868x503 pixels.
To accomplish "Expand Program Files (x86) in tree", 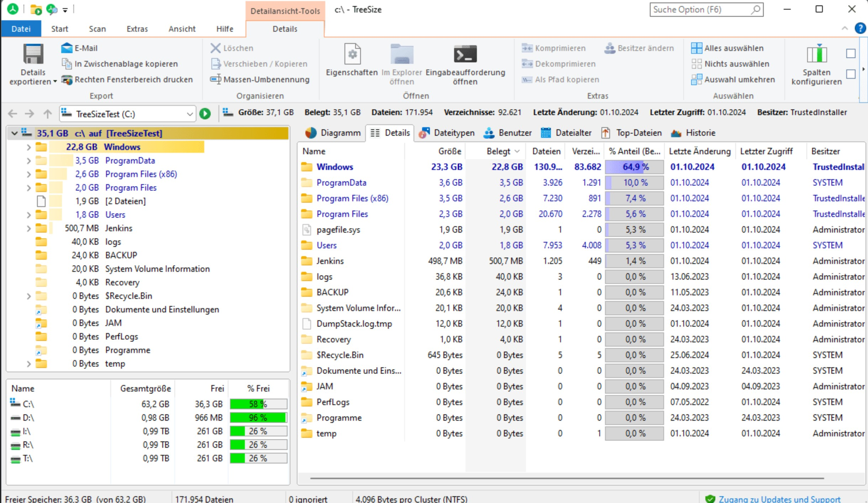I will 29,174.
